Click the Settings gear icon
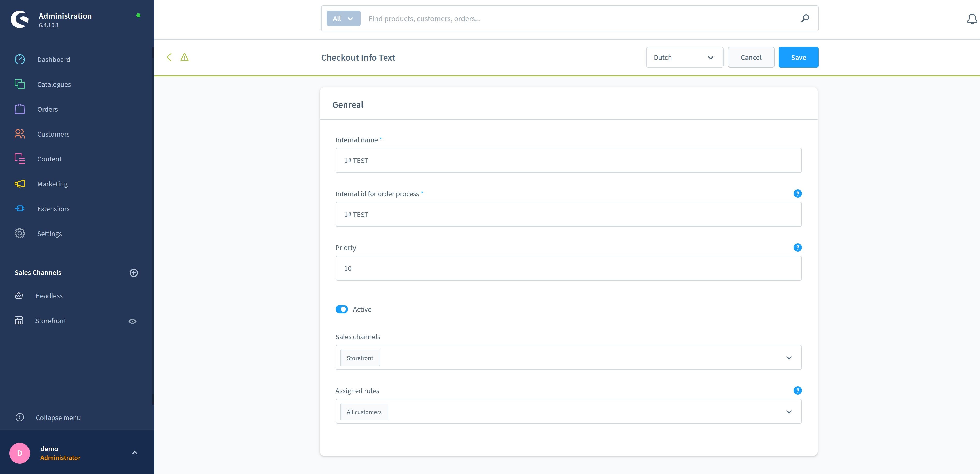980x474 pixels. point(20,234)
